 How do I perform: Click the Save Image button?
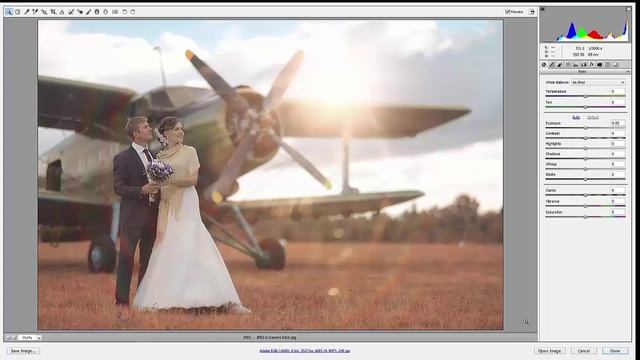click(x=23, y=351)
